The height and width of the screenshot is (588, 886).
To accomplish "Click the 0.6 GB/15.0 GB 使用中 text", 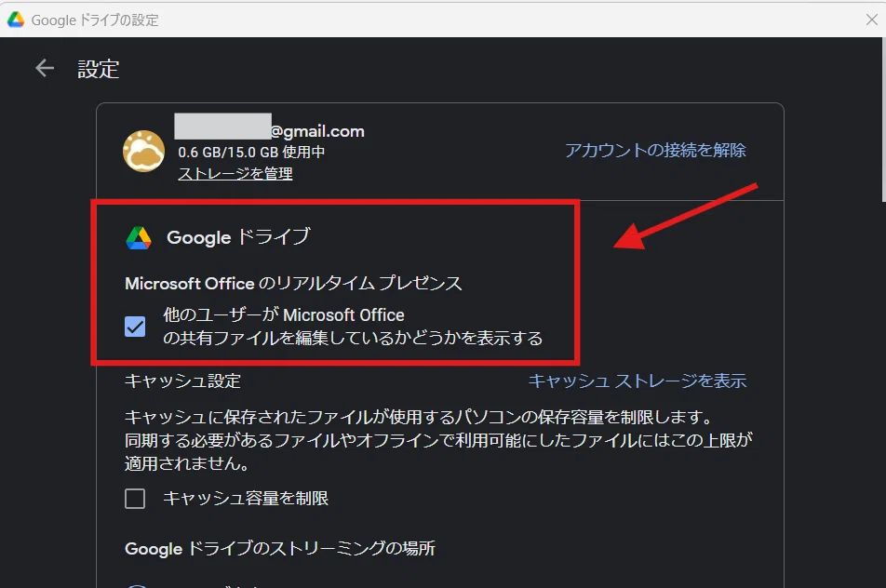I will click(x=251, y=152).
